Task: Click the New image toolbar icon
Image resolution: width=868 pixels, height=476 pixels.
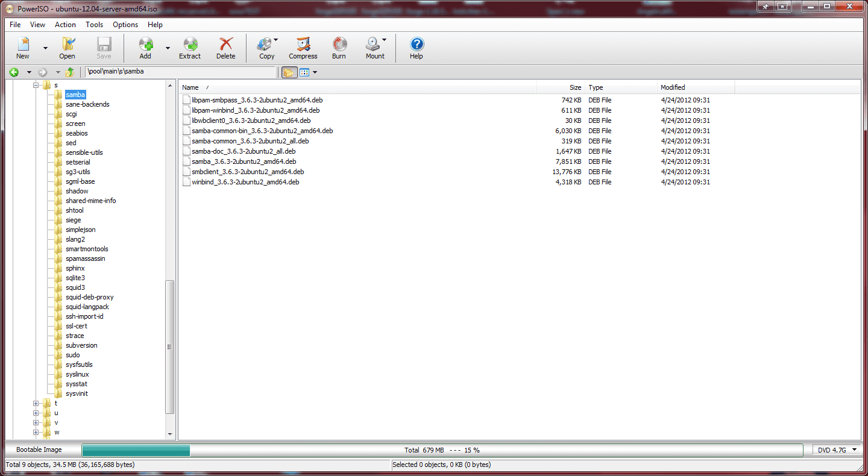Action: [x=23, y=44]
